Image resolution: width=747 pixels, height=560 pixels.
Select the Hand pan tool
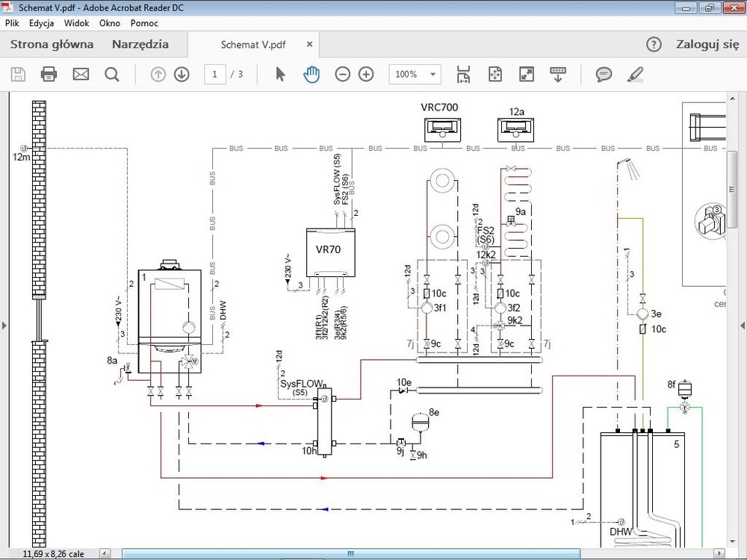coord(311,74)
